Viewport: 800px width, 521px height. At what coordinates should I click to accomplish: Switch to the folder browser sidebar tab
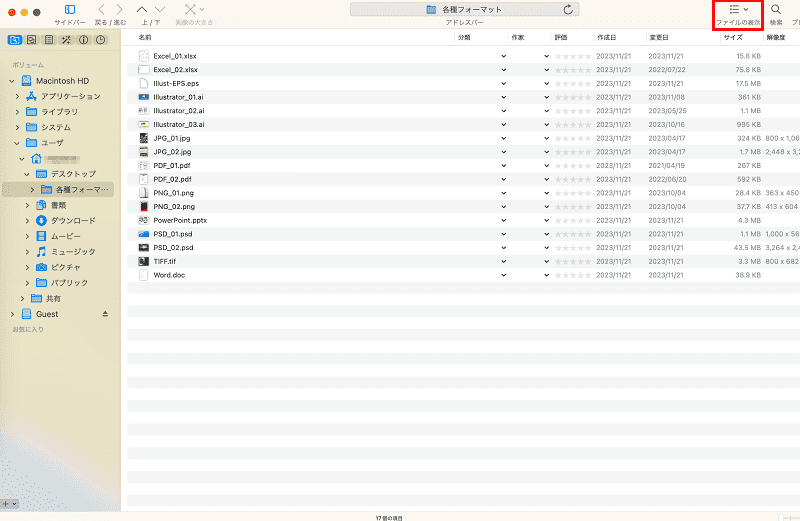15,39
